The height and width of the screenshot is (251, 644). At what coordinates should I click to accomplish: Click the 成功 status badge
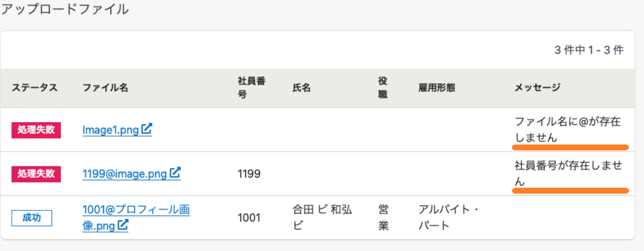32,218
